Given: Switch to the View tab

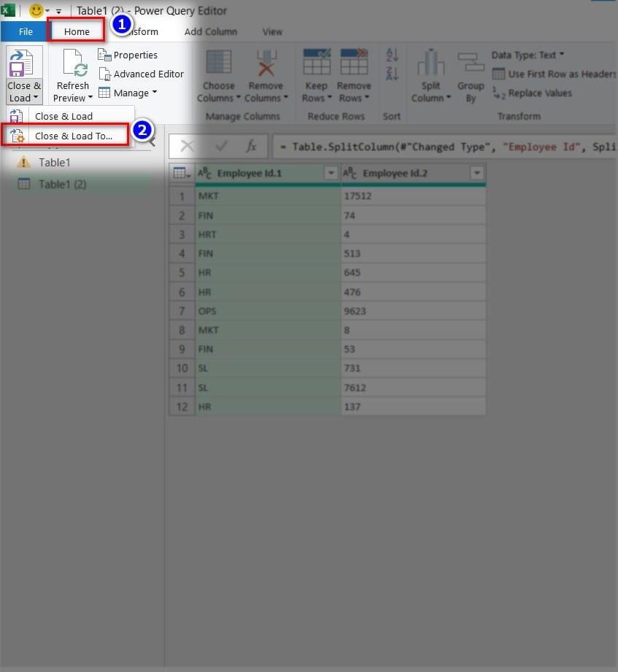Looking at the screenshot, I should 271,31.
